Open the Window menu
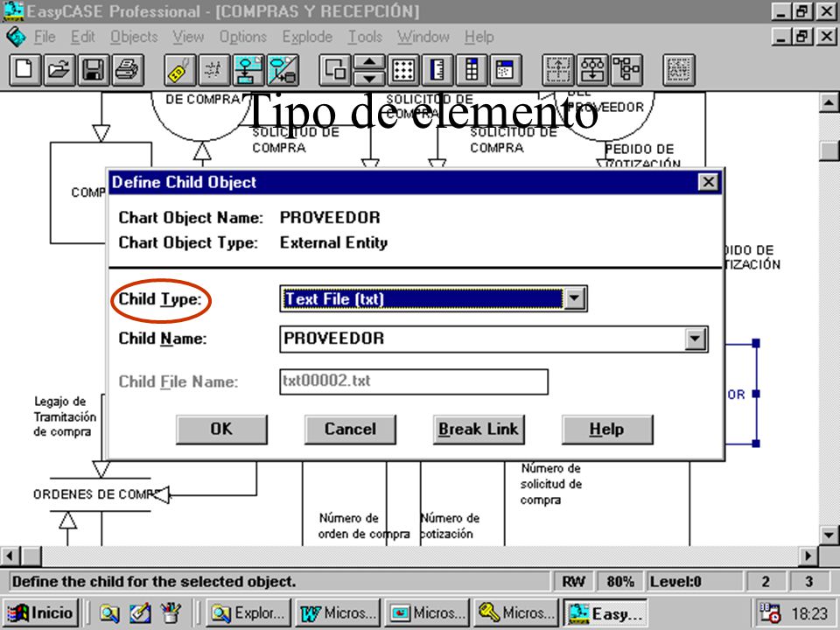 423,37
